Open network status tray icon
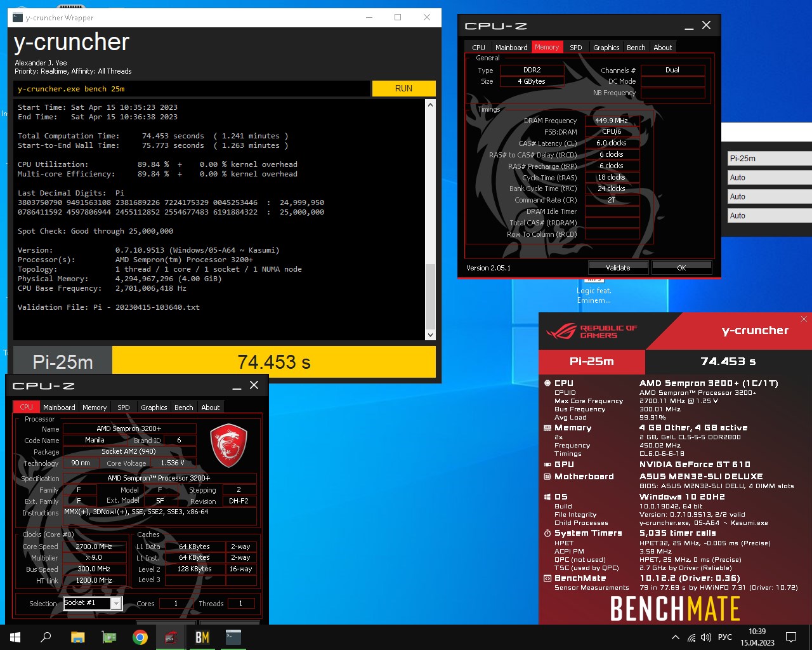The width and height of the screenshot is (812, 650). [691, 637]
